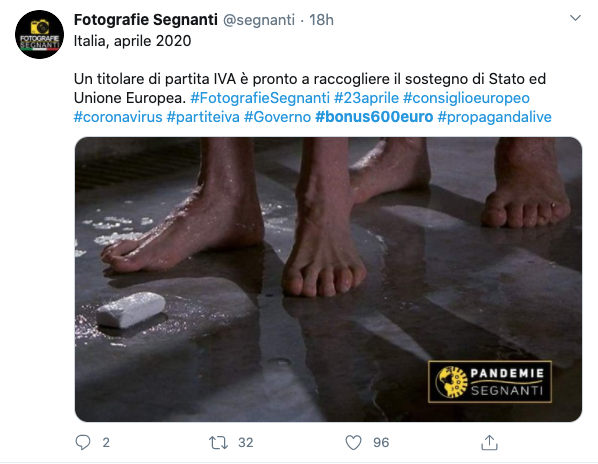Follow the #consiglioeuropeo hashtag link
Image resolution: width=598 pixels, height=464 pixels.
tap(466, 98)
